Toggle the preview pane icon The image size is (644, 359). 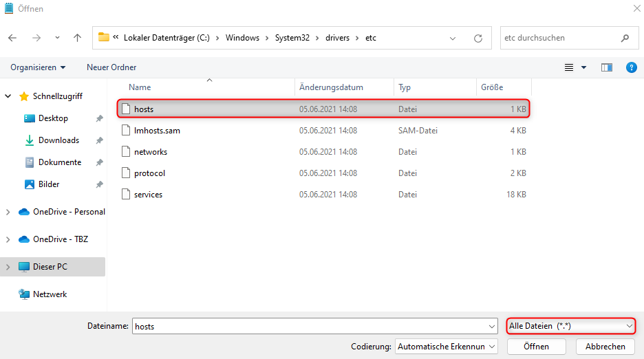point(606,67)
